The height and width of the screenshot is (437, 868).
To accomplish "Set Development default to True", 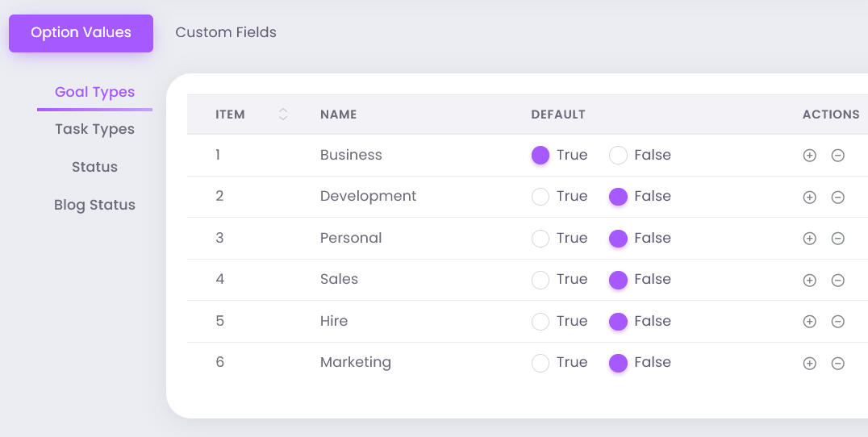I will [x=540, y=197].
